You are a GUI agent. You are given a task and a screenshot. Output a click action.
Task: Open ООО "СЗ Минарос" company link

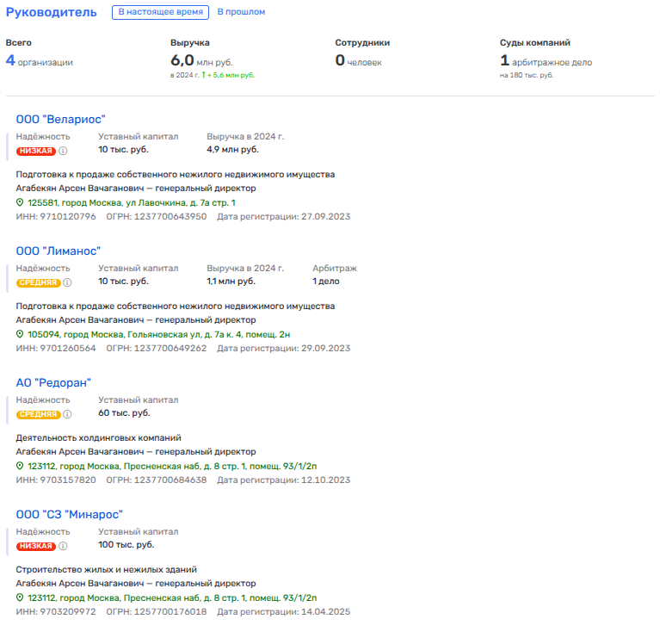pyautogui.click(x=70, y=514)
